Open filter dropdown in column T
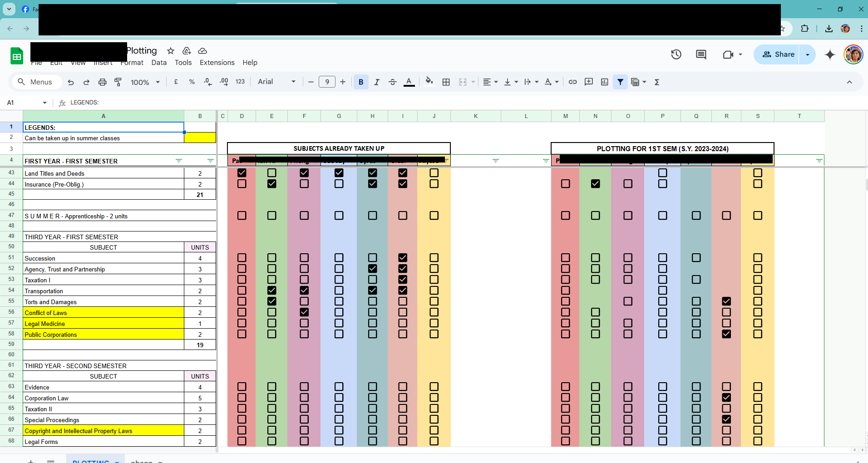This screenshot has width=868, height=463. coord(819,161)
